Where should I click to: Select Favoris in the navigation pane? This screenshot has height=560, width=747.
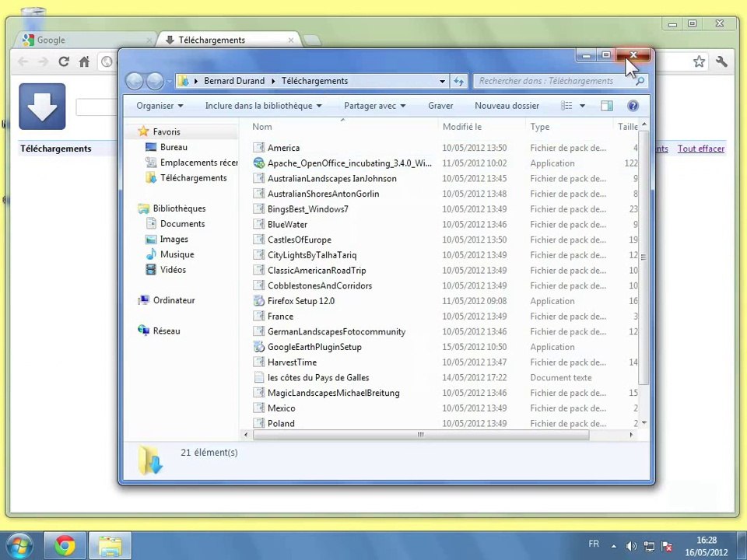point(167,132)
